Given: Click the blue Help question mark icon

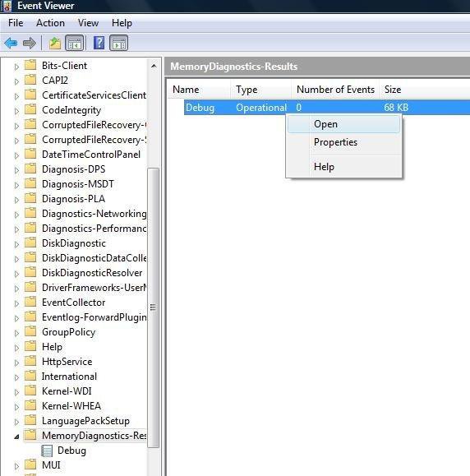Looking at the screenshot, I should (x=99, y=43).
